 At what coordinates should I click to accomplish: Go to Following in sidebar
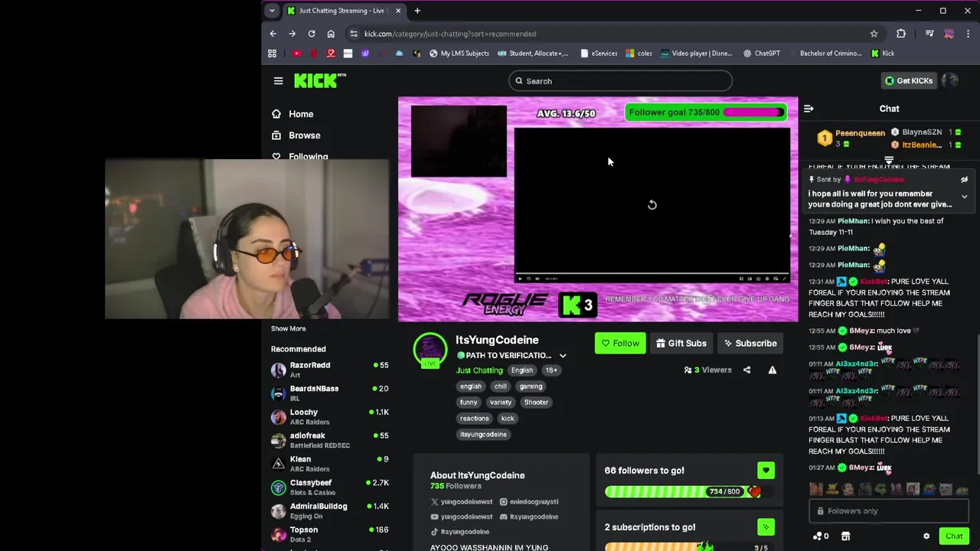tap(308, 156)
